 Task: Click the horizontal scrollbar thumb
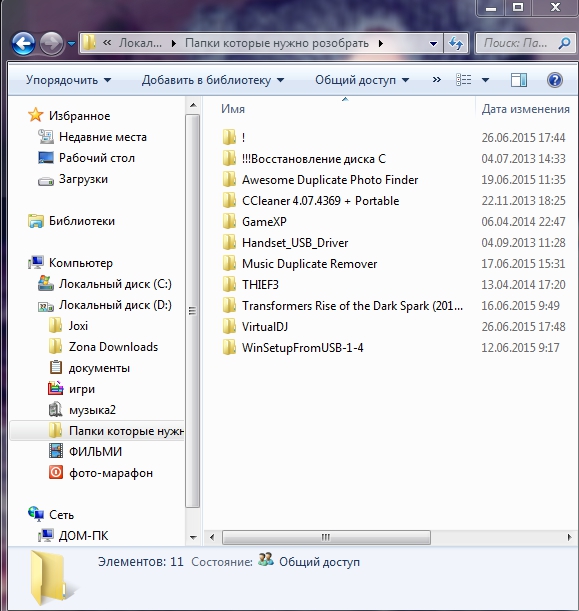326,537
